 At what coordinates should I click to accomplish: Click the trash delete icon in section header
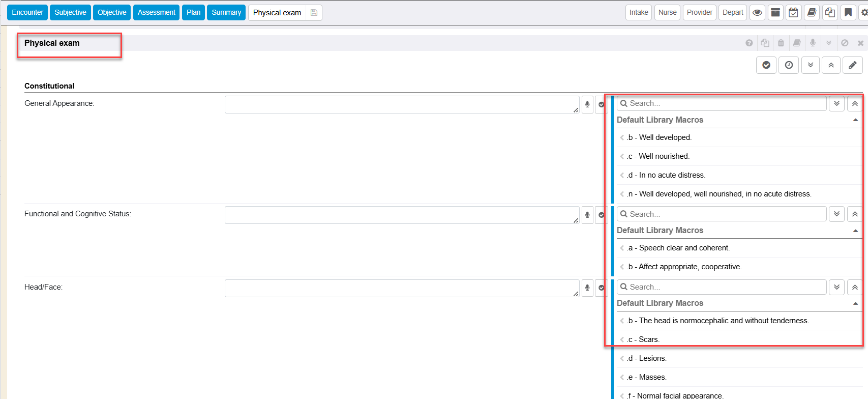click(781, 43)
